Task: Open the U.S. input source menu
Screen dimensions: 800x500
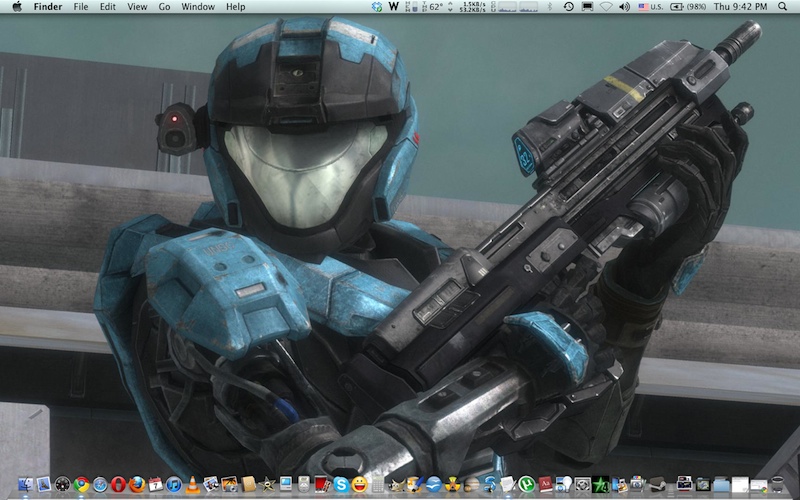Action: tap(651, 7)
